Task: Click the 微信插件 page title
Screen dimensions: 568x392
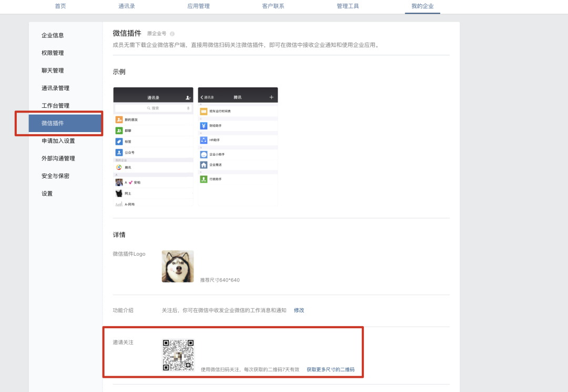Action: pos(127,33)
